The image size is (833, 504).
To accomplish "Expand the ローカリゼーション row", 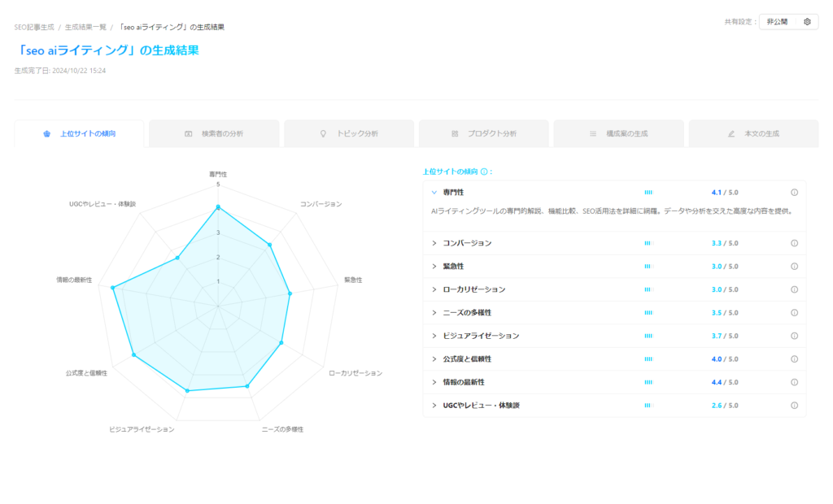I will (434, 289).
